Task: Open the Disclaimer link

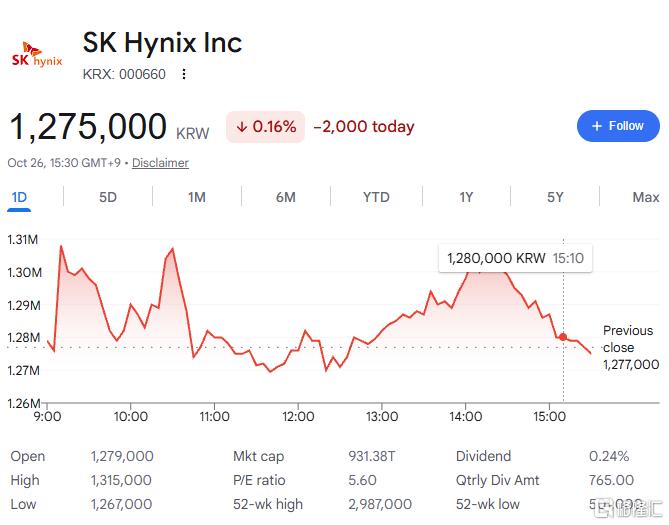Action: click(x=160, y=163)
